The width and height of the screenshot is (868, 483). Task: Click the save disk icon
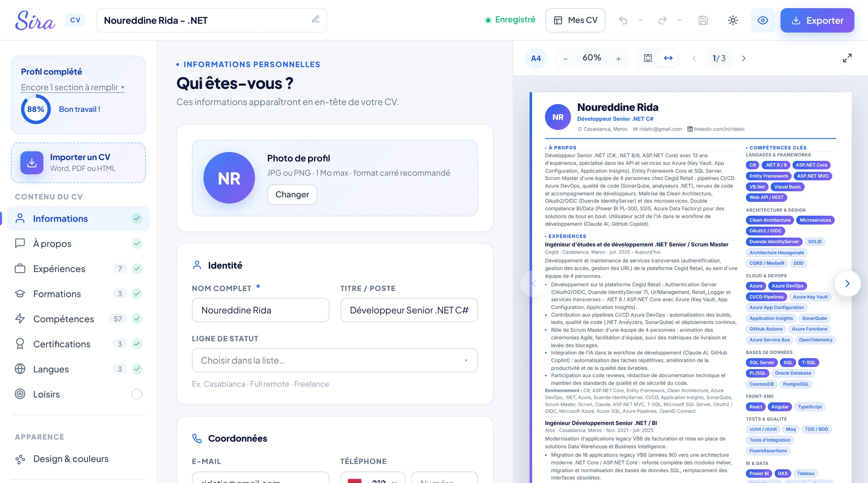(703, 20)
